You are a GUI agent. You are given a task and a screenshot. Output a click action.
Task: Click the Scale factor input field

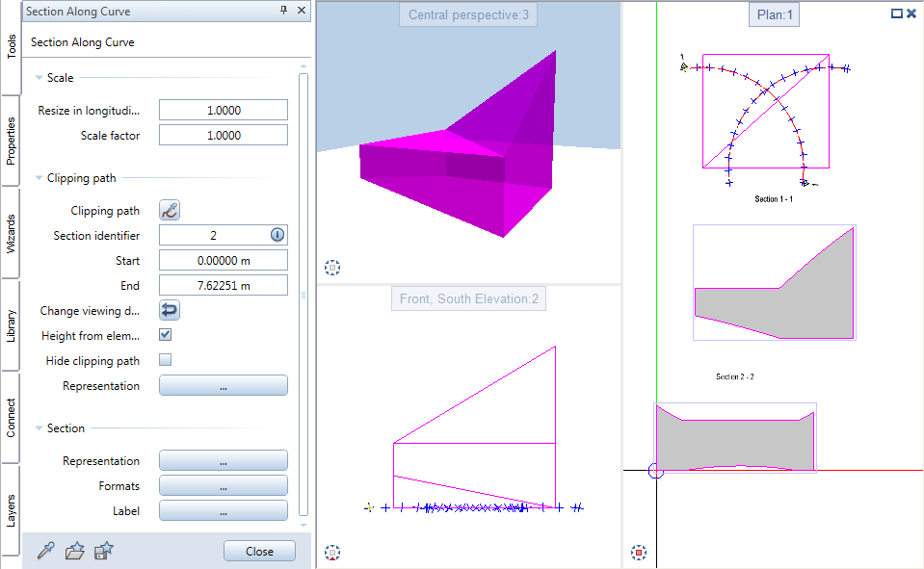coord(223,136)
